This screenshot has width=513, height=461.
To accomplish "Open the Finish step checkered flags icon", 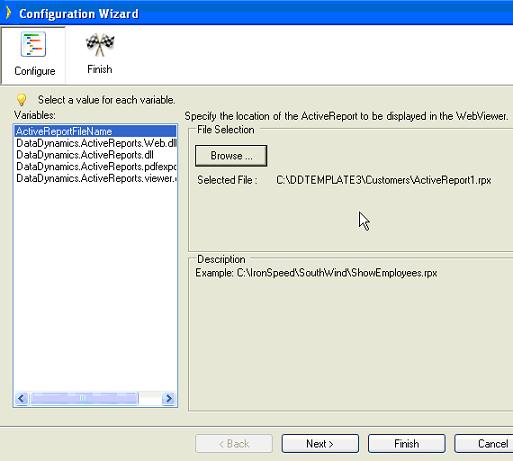I will [x=100, y=44].
